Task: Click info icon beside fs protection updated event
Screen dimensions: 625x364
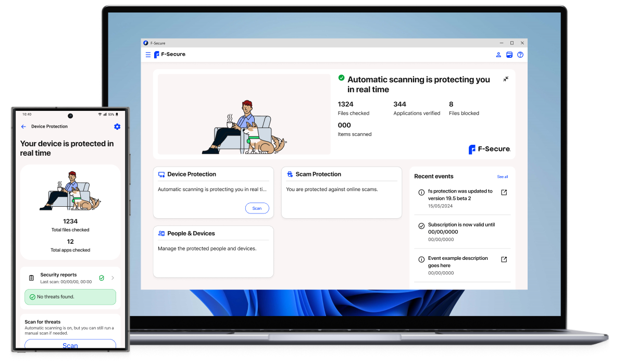Action: pos(421,192)
